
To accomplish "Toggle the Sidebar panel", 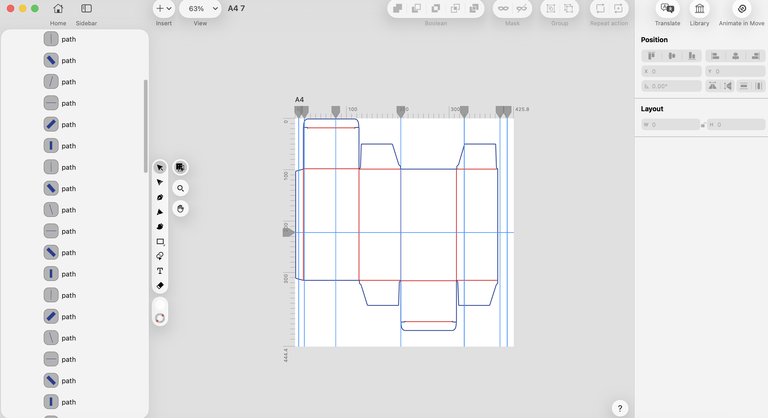I will pos(86,8).
